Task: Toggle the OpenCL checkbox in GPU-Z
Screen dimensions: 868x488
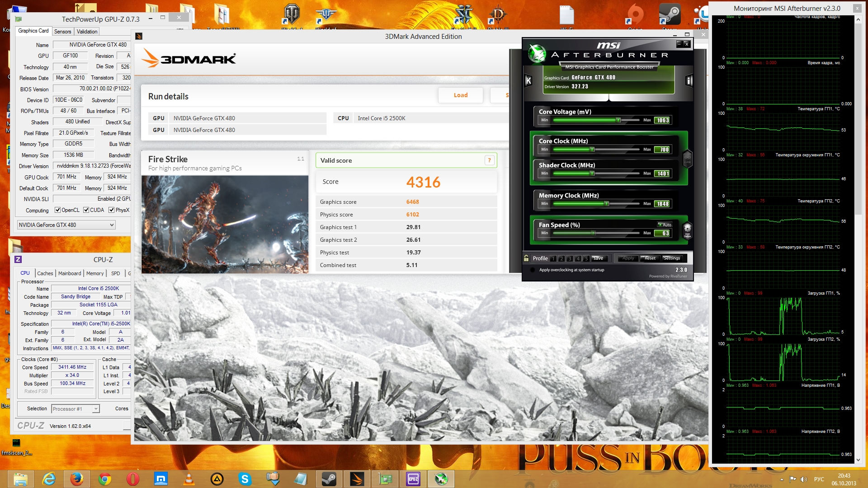Action: 58,210
